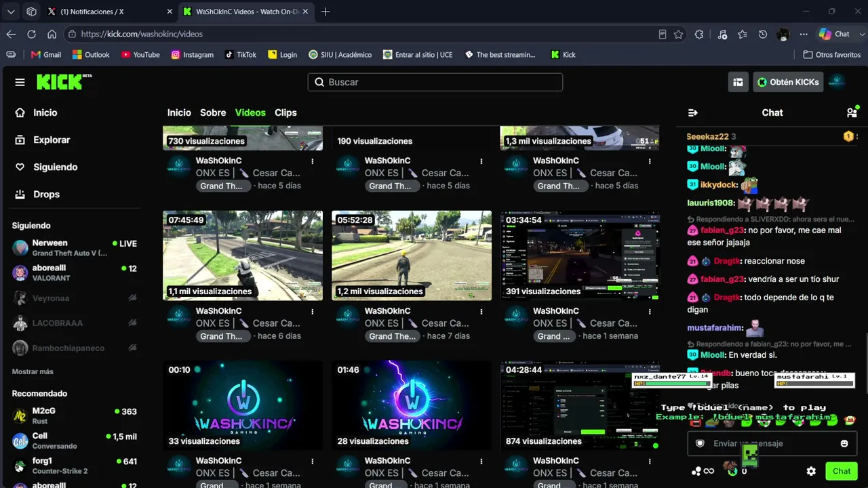Viewport: 868px width, 488px height.
Task: Open offline channel Veyronaa
Action: [75, 298]
